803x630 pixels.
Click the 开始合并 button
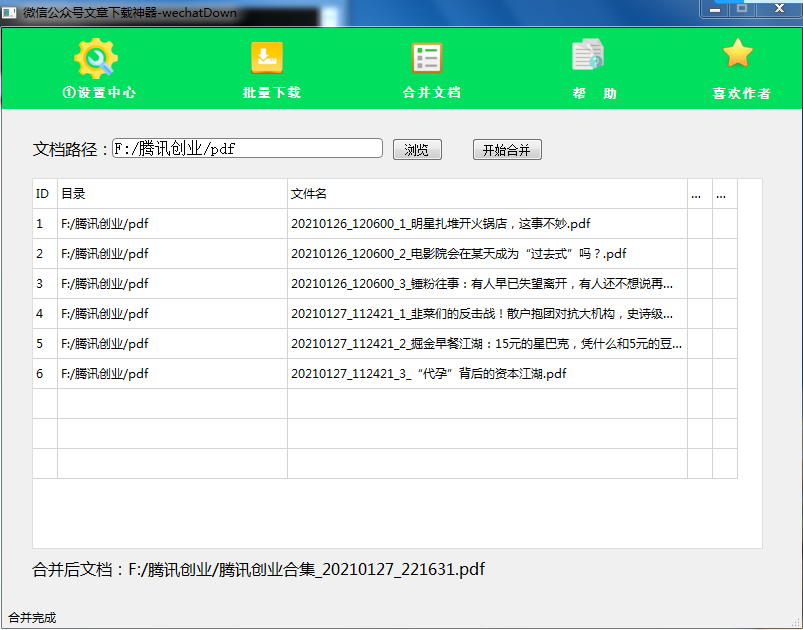[507, 150]
